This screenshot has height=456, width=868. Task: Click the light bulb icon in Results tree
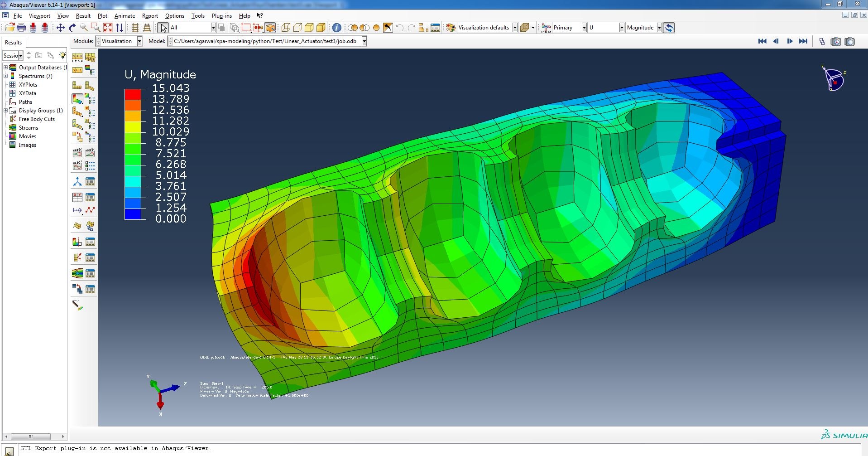[x=62, y=55]
